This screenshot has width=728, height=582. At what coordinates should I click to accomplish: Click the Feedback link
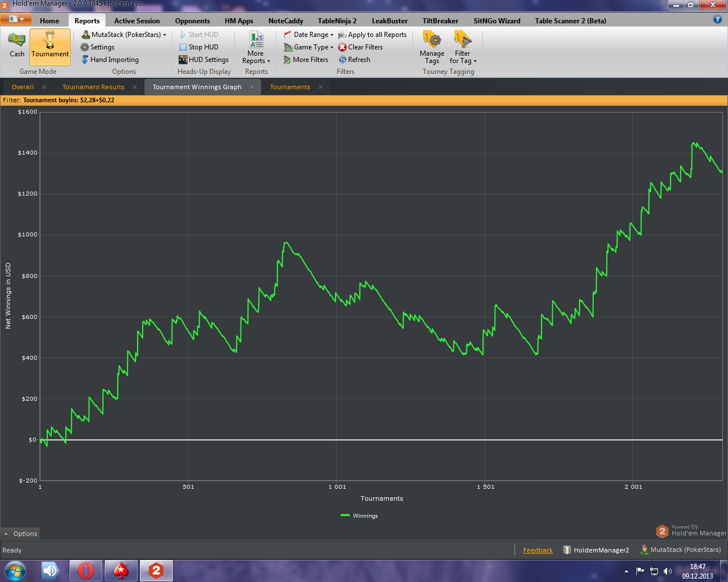[x=537, y=550]
